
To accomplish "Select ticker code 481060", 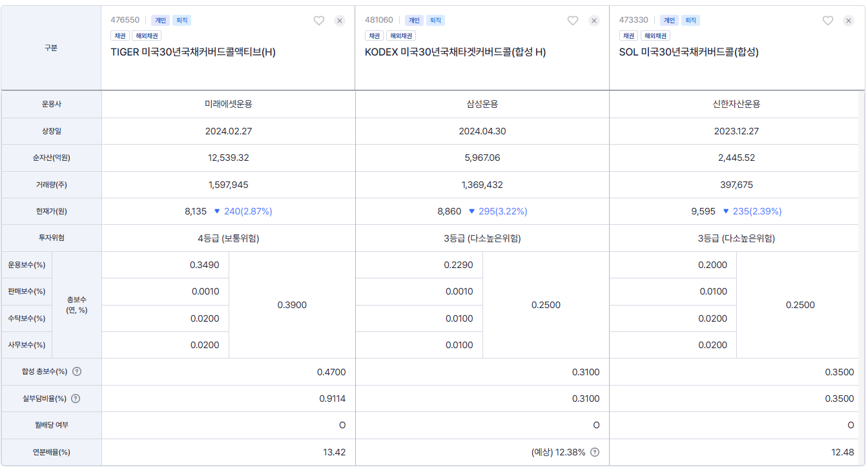I will tap(379, 20).
